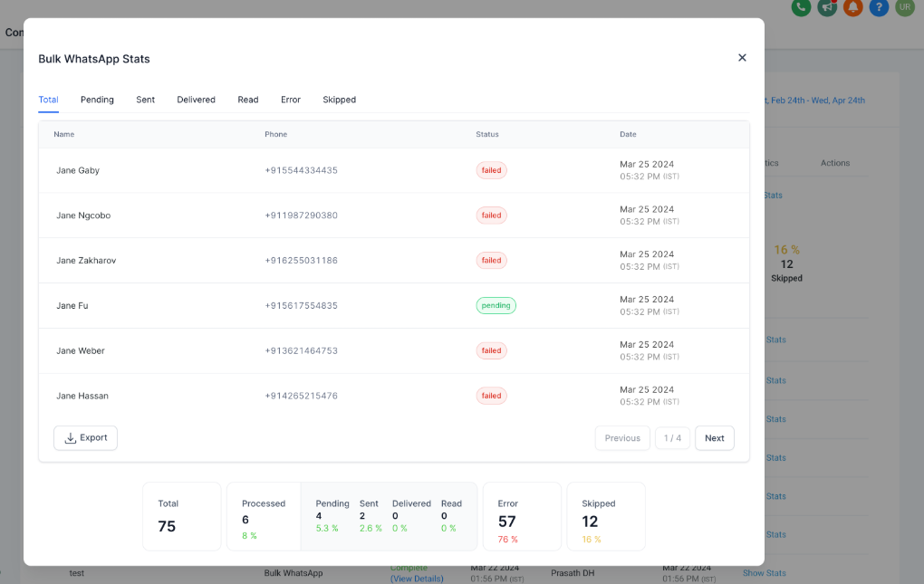Select the name Jane Hassan
The image size is (924, 584).
pyautogui.click(x=82, y=396)
